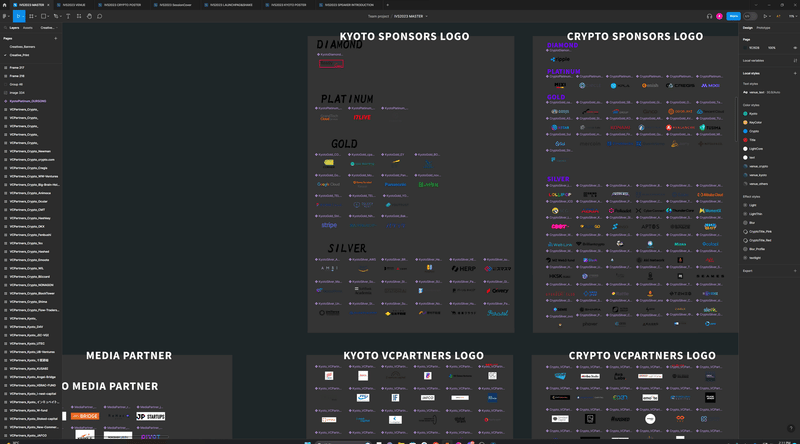
Task: Open the Creative page selector dropdown
Action: pos(48,28)
